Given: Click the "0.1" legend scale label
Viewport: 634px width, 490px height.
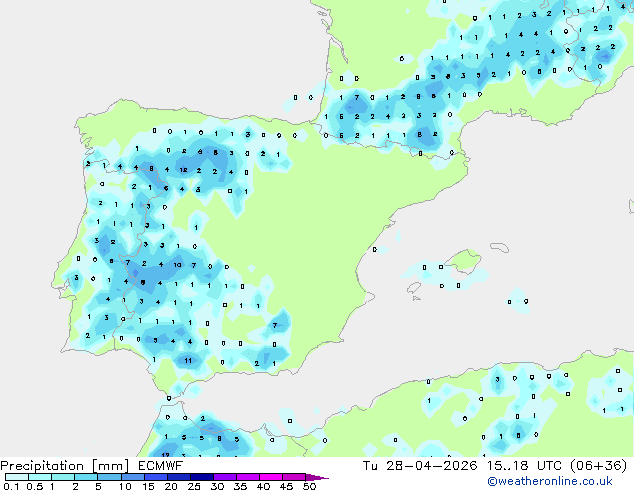Looking at the screenshot, I should [11, 486].
